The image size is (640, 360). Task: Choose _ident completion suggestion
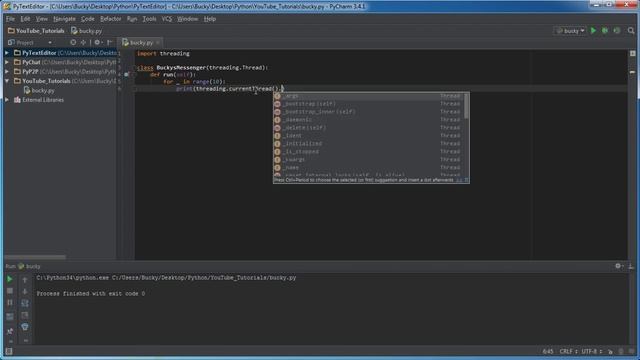pos(369,136)
